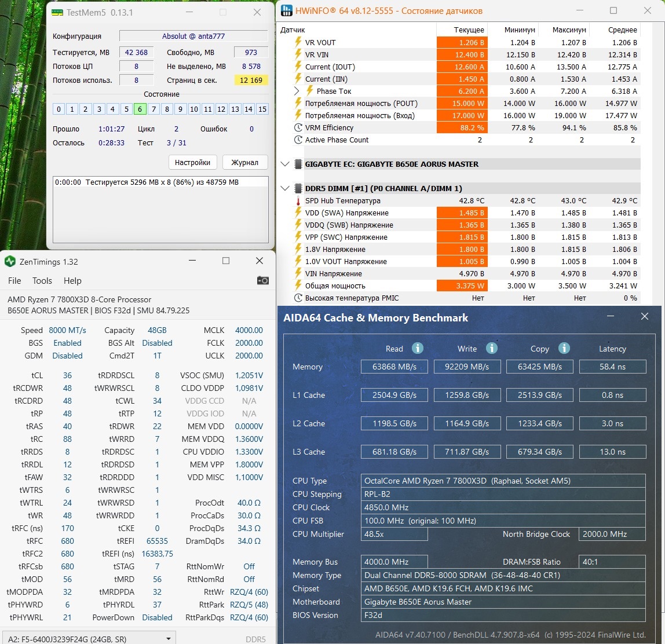665x644 pixels.
Task: Minimize the AIDA64 benchmark window
Action: pyautogui.click(x=611, y=316)
